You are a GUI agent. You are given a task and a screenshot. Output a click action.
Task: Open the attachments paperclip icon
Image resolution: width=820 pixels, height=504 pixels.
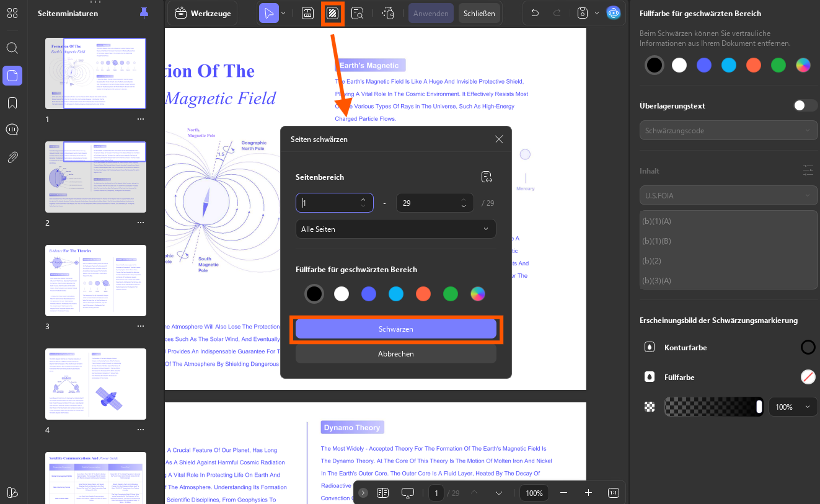click(x=12, y=157)
